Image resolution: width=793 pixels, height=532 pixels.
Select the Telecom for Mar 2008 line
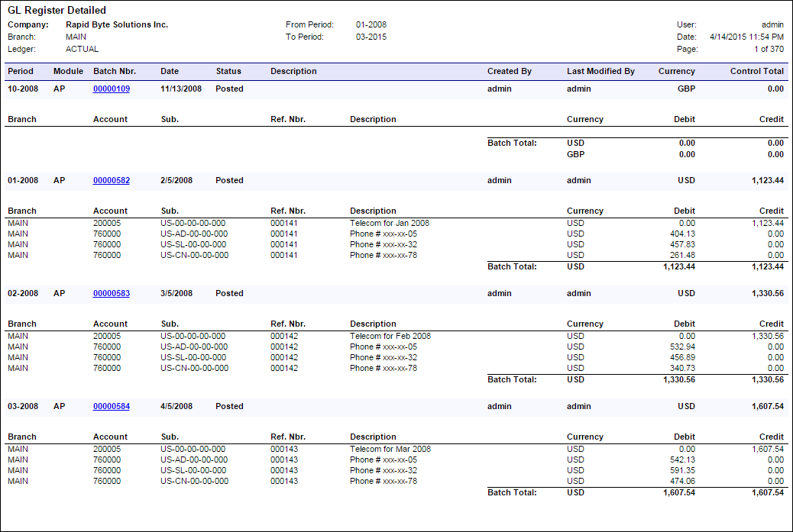(390, 449)
